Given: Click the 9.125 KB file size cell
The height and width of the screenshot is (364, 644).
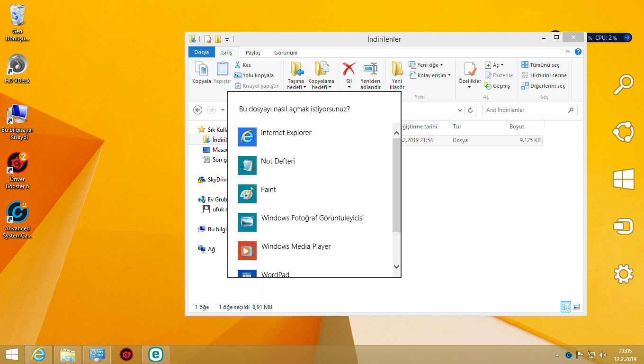Looking at the screenshot, I should [x=530, y=140].
